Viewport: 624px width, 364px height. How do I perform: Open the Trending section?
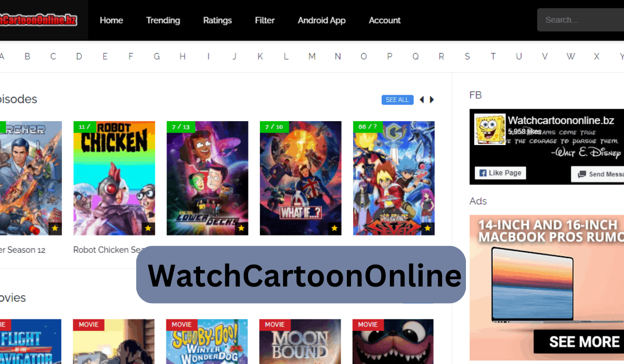163,20
